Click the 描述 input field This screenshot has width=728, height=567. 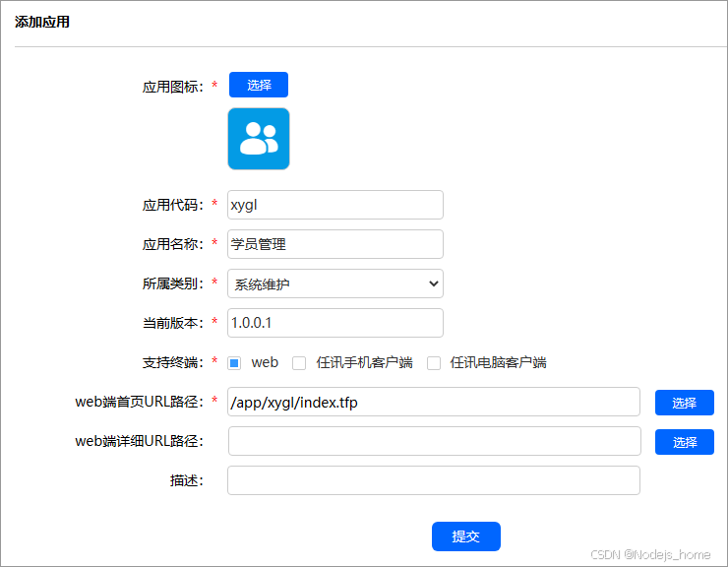point(434,480)
